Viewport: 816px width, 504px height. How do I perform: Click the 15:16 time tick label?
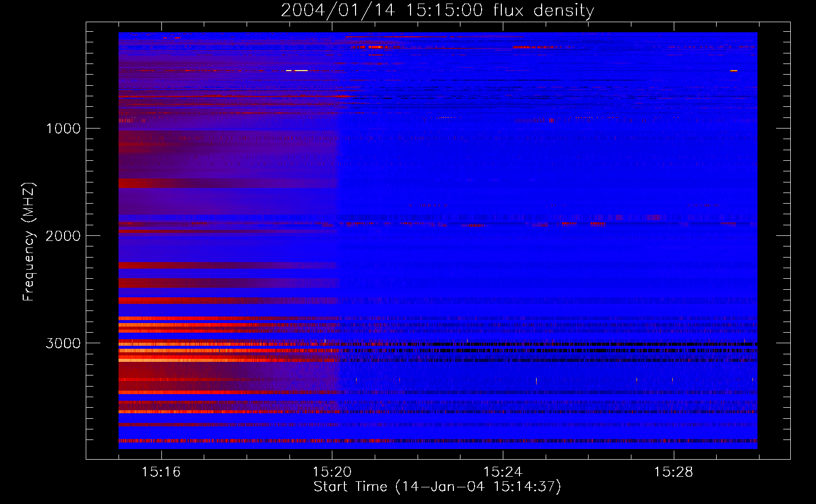(x=161, y=472)
